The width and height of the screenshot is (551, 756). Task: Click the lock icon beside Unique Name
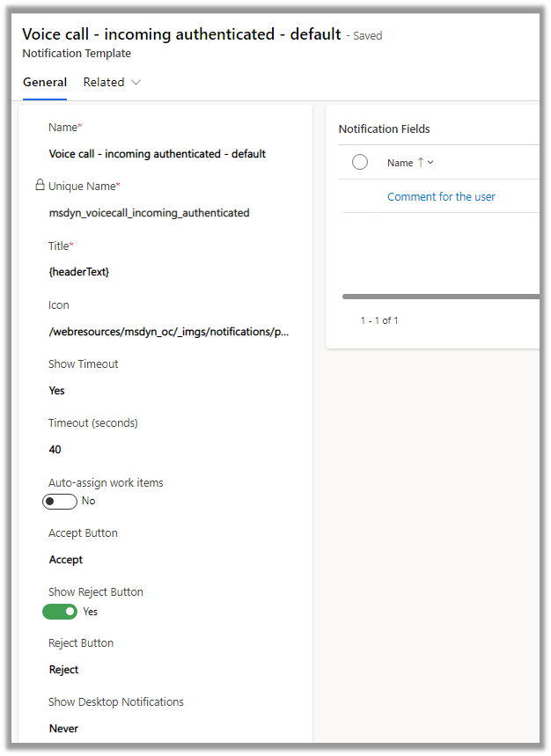click(x=40, y=186)
